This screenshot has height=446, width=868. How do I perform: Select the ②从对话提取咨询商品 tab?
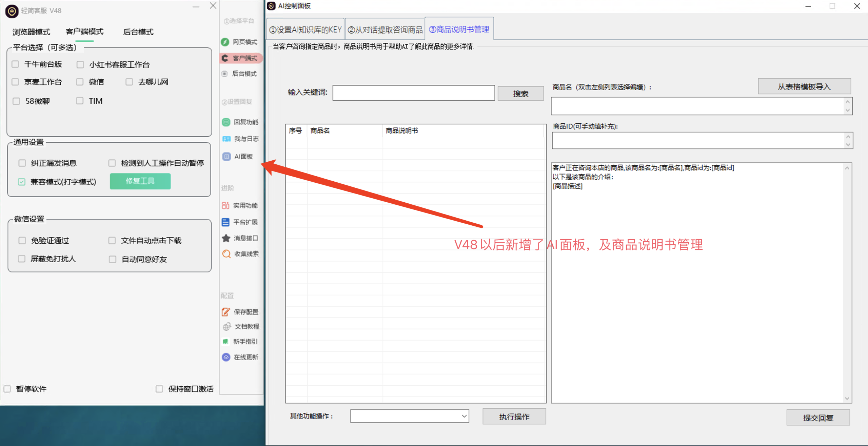point(384,29)
